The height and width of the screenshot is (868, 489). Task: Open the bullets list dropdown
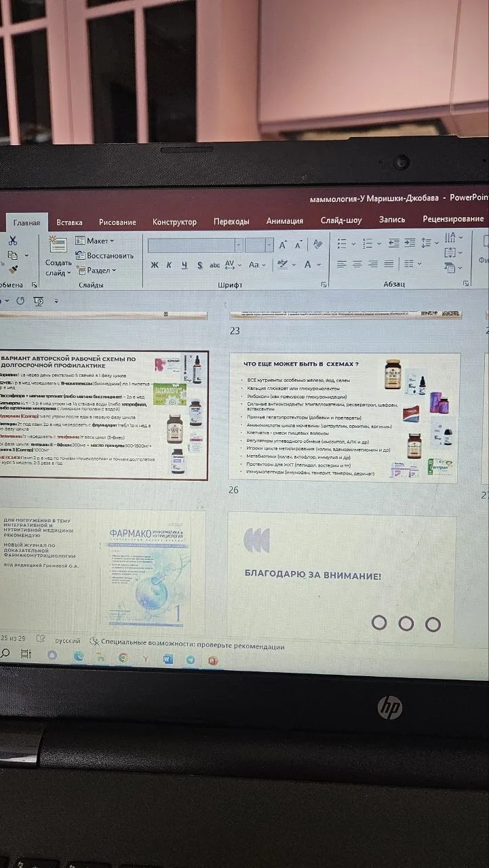tap(346, 243)
